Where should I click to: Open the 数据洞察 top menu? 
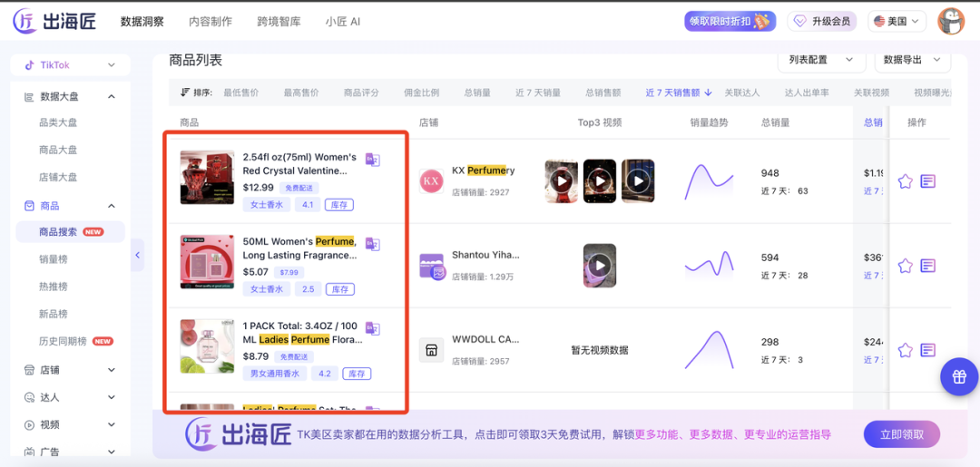point(142,21)
